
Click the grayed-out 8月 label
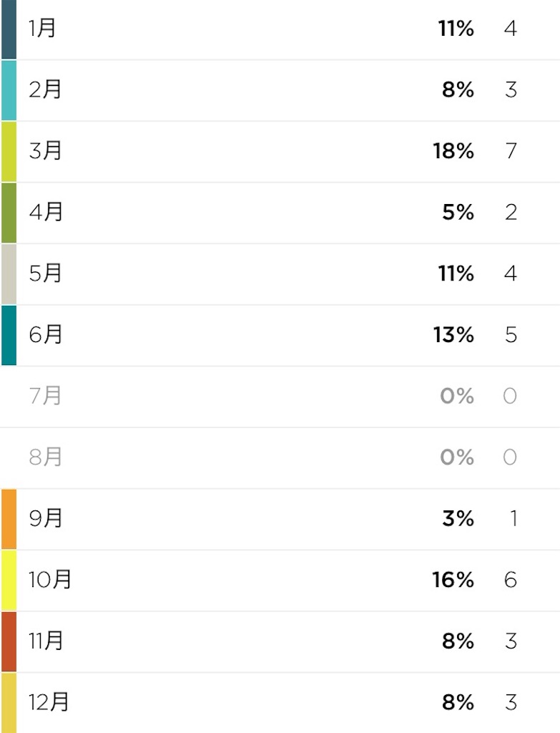[45, 457]
